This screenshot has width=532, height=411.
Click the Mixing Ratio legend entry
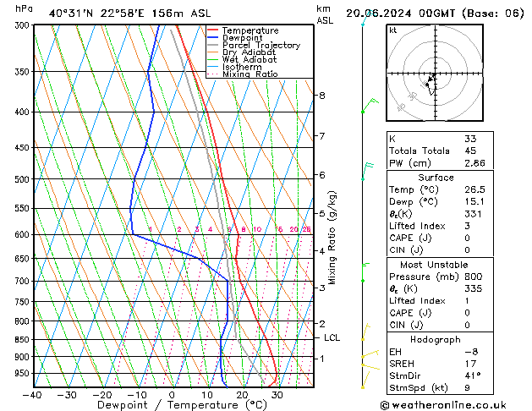point(250,74)
